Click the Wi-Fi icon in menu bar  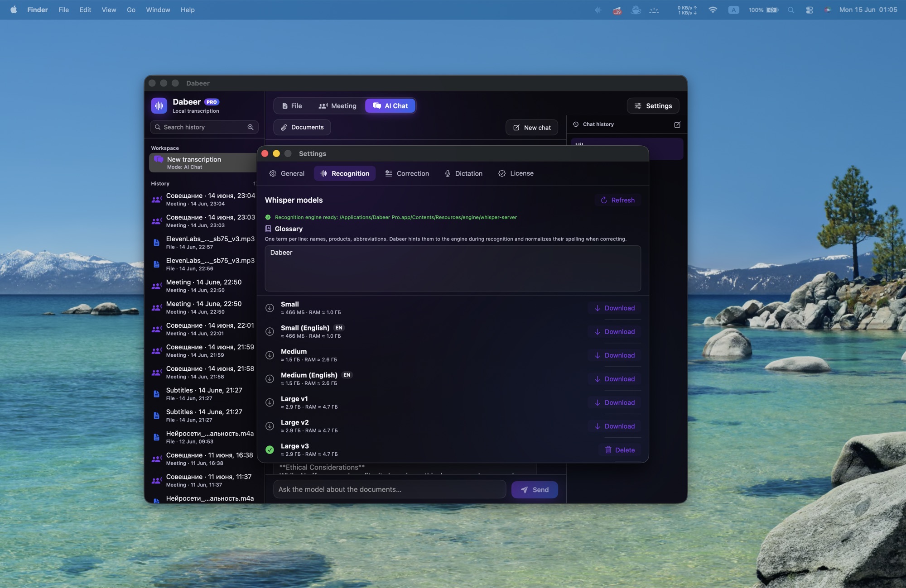point(713,10)
